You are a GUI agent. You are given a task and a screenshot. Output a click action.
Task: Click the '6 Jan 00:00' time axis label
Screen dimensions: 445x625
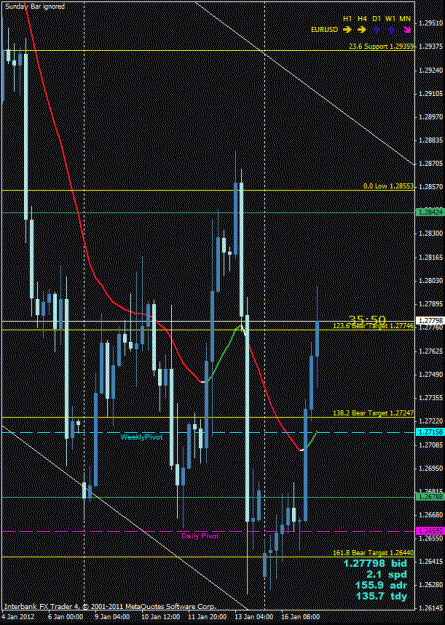[x=65, y=616]
